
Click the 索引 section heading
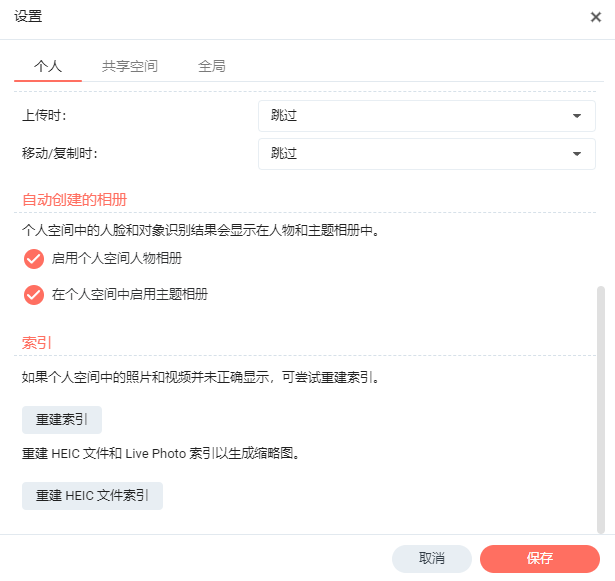pos(37,343)
